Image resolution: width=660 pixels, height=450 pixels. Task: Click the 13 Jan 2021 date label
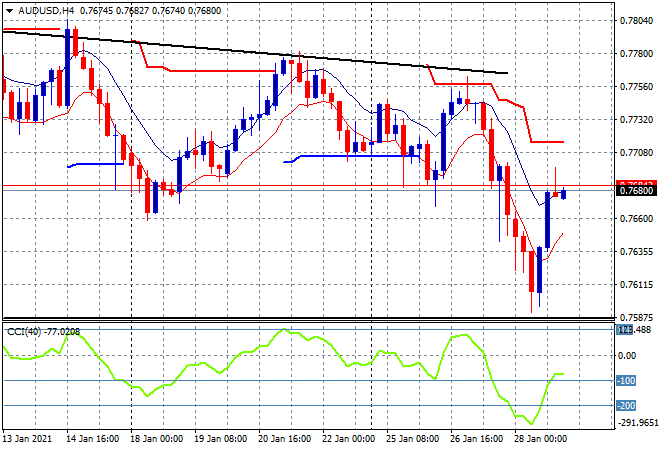(27, 439)
